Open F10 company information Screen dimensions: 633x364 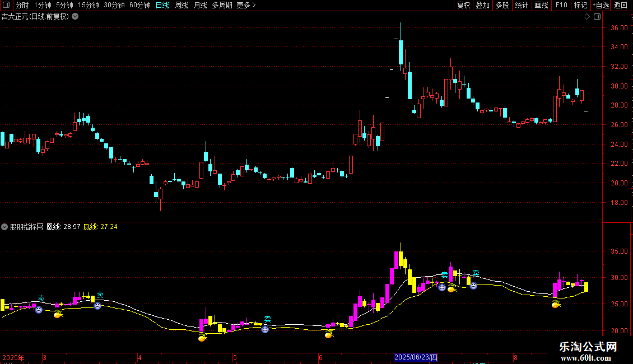(x=561, y=5)
